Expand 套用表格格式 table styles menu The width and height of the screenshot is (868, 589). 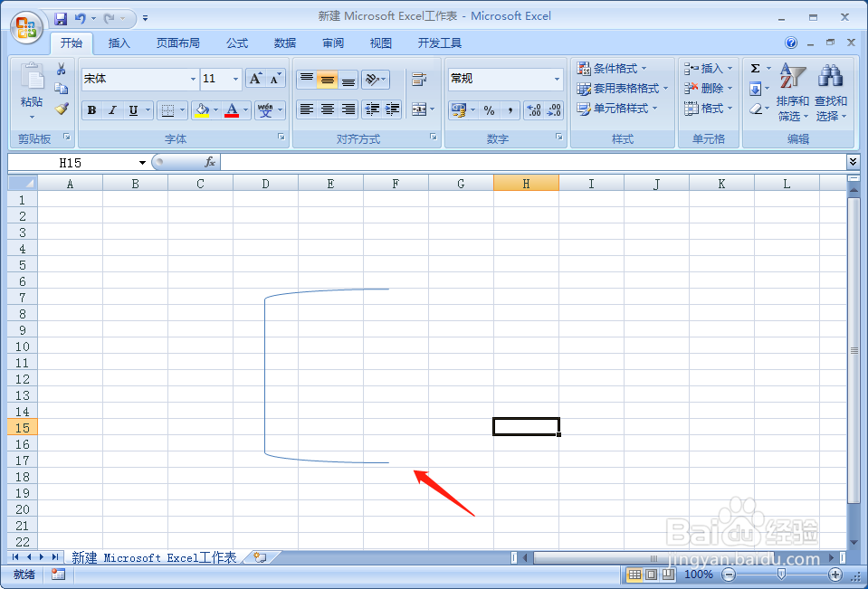coord(622,89)
